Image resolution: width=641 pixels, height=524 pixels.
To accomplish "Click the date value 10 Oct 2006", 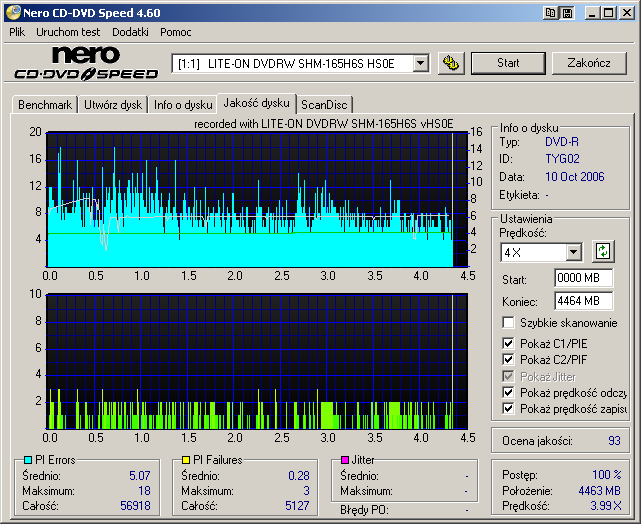I will pyautogui.click(x=574, y=177).
